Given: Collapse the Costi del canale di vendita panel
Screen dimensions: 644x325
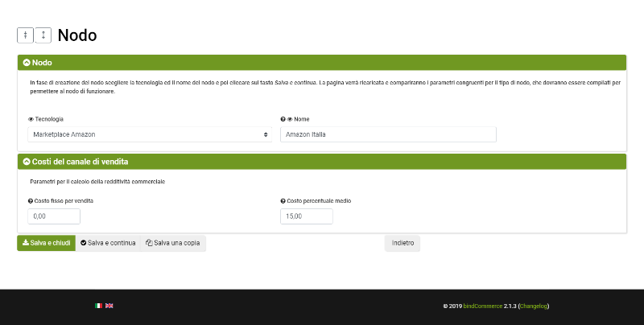Looking at the screenshot, I should point(27,162).
